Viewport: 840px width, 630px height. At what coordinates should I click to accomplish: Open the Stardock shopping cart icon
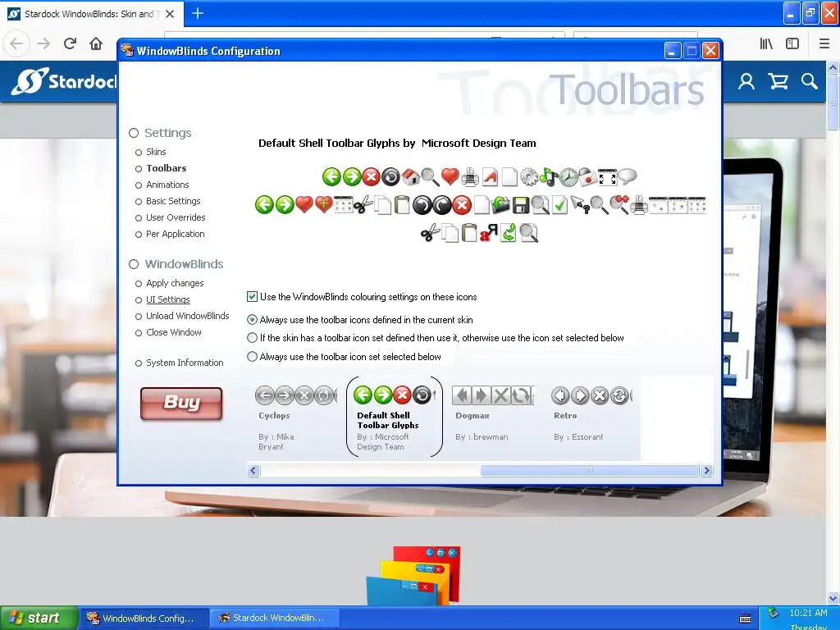tap(778, 81)
